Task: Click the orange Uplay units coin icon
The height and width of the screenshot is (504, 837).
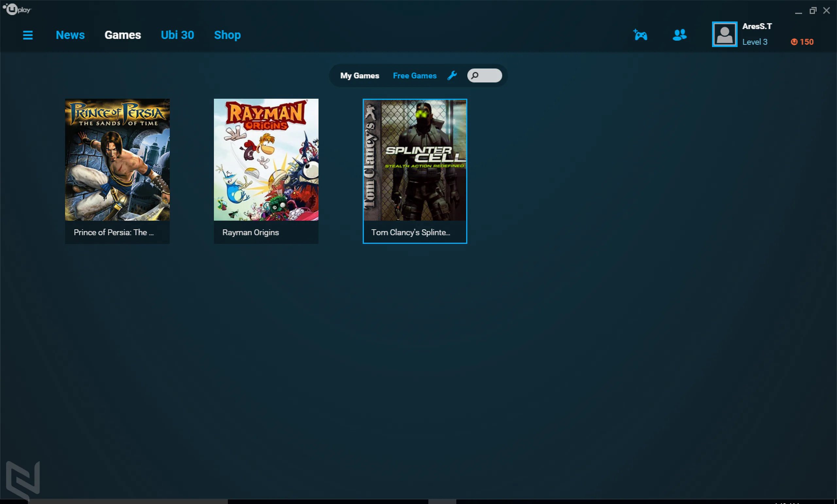Action: click(x=794, y=42)
